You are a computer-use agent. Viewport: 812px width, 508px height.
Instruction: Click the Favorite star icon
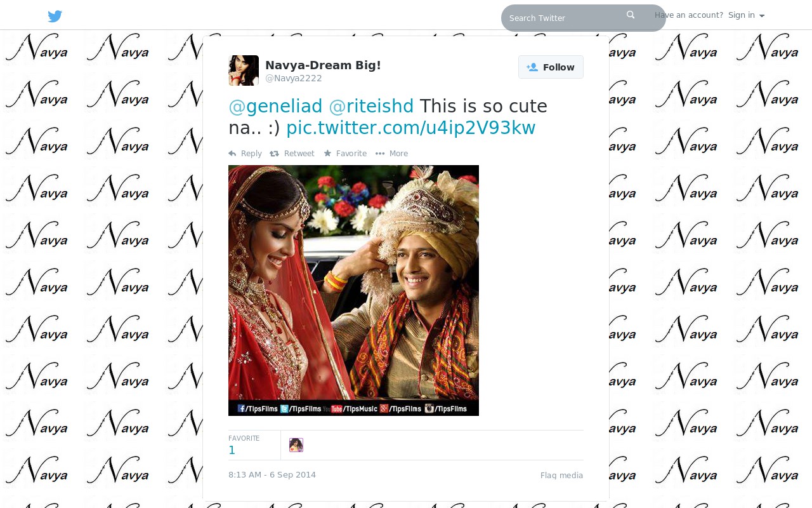[327, 153]
